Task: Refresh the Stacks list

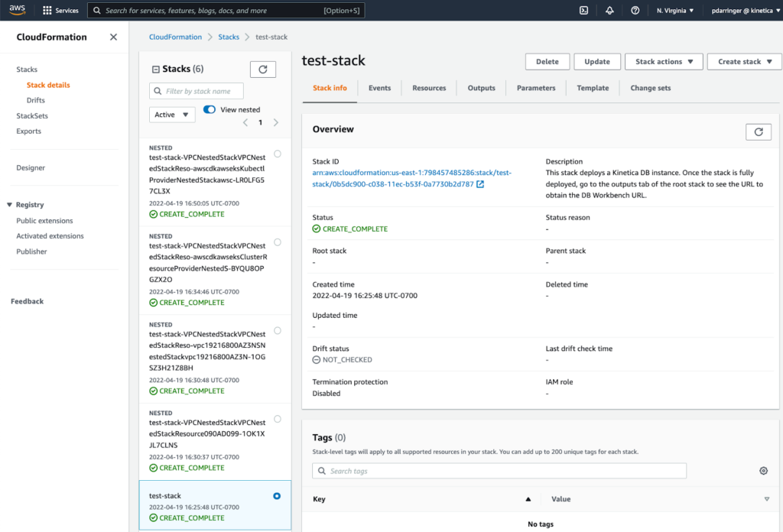Action: pos(263,69)
